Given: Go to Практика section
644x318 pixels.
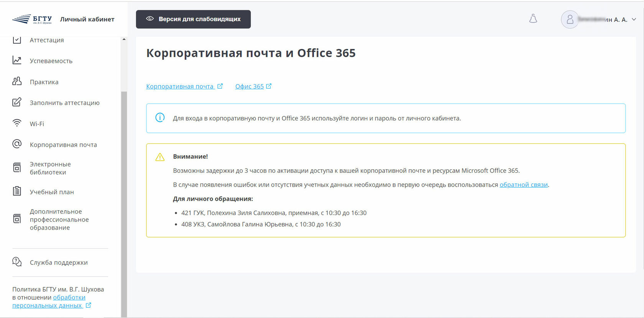Looking at the screenshot, I should pos(44,82).
